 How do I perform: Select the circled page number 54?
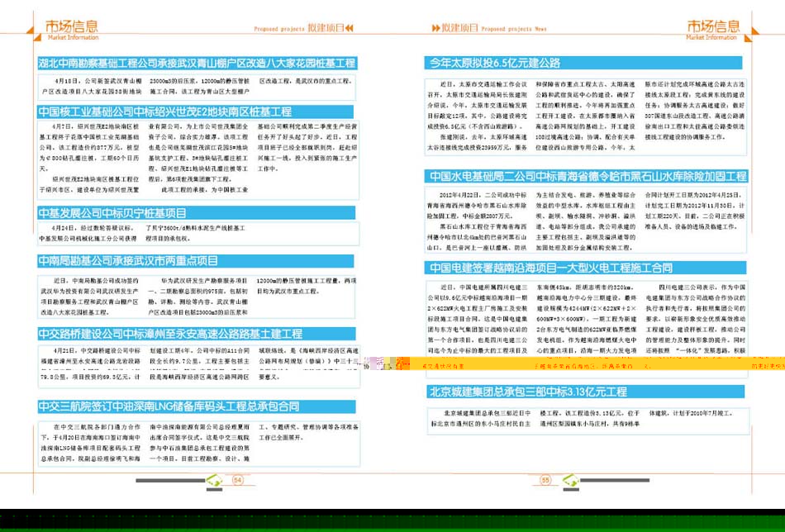238,480
